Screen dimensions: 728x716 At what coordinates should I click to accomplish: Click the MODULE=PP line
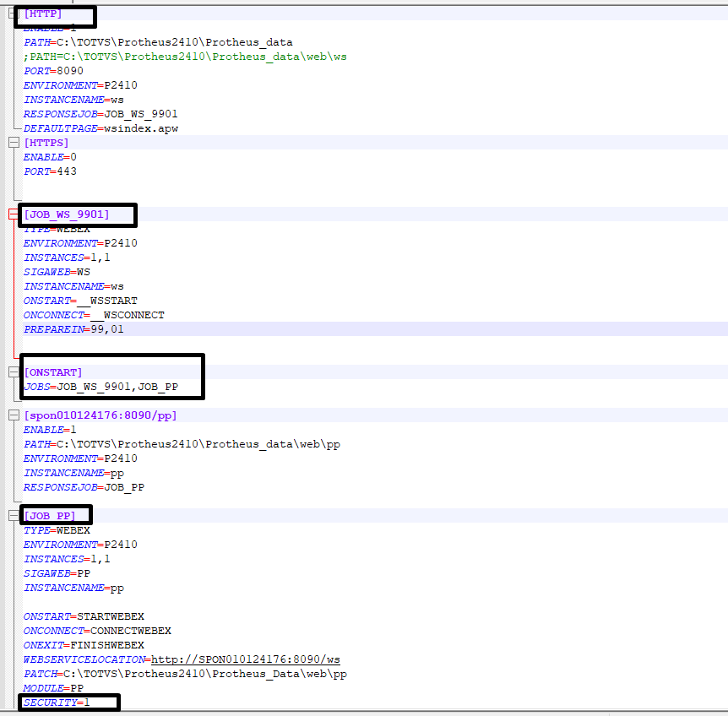[53, 688]
